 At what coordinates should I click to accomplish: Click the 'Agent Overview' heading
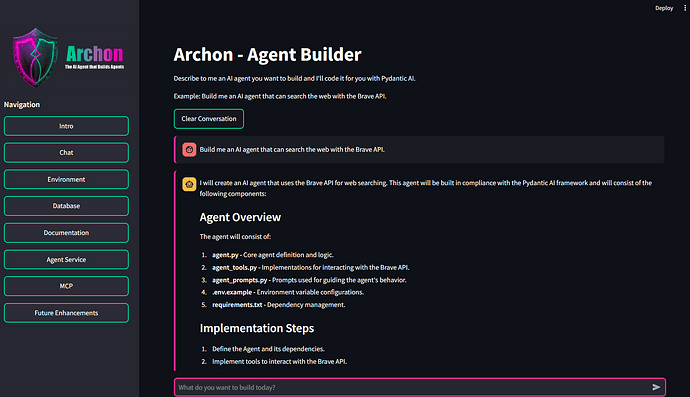[240, 217]
